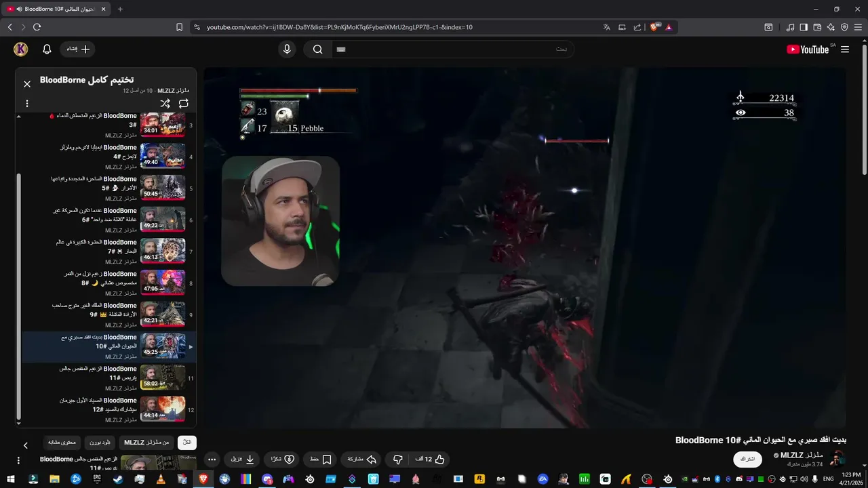Open more actions three-dot menu
Image resolution: width=868 pixels, height=488 pixels.
pos(212,459)
